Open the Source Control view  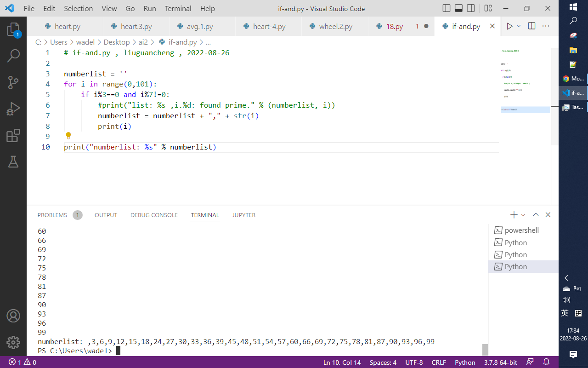tap(13, 83)
